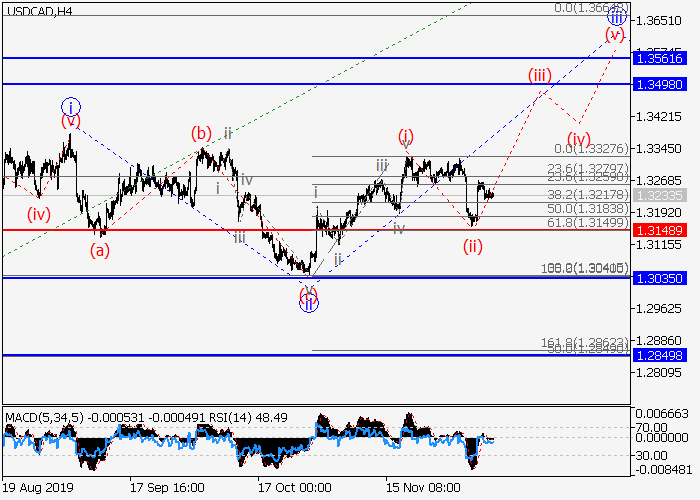Click the red (i) wave label
Viewport: 700px width, 500px height.
[406, 135]
